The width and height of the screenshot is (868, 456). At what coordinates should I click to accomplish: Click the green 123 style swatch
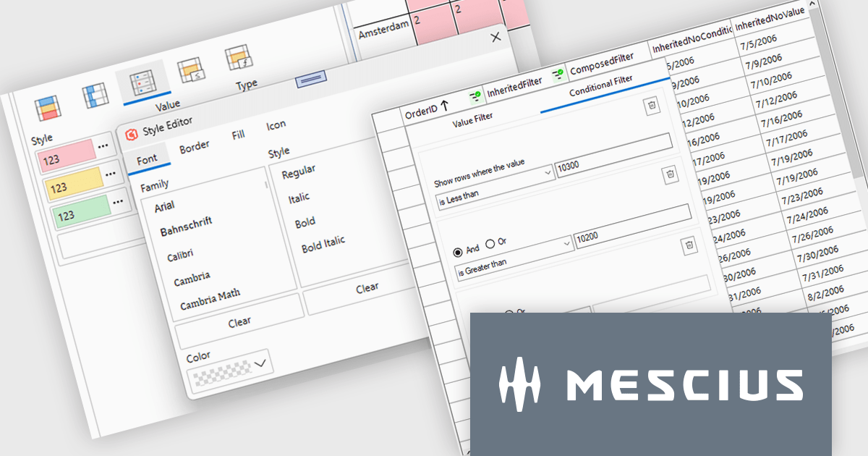tap(81, 211)
